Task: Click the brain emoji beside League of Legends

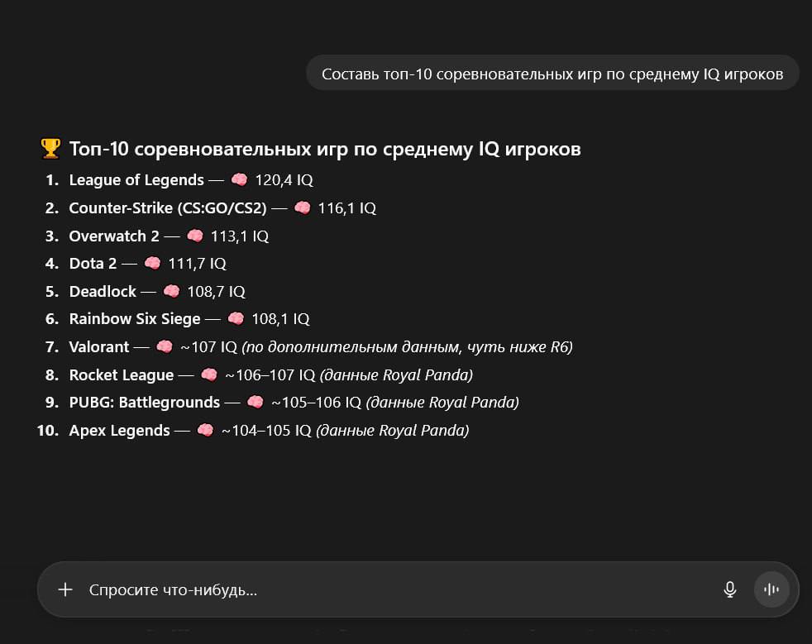Action: tap(239, 179)
